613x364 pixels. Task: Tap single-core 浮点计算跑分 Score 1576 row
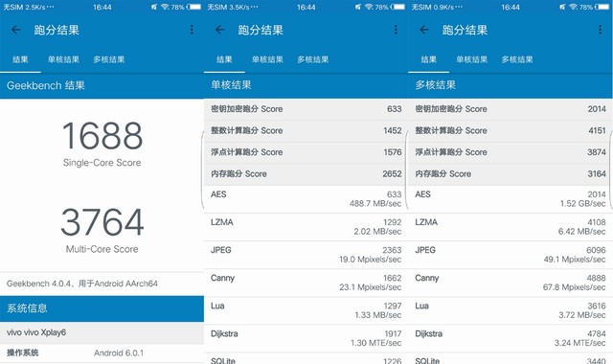click(x=306, y=152)
